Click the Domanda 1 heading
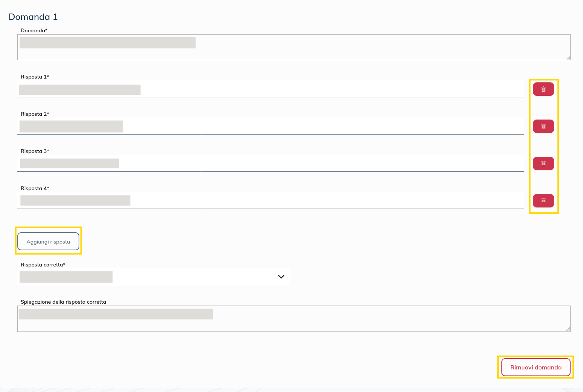The width and height of the screenshot is (583, 392). coord(33,17)
